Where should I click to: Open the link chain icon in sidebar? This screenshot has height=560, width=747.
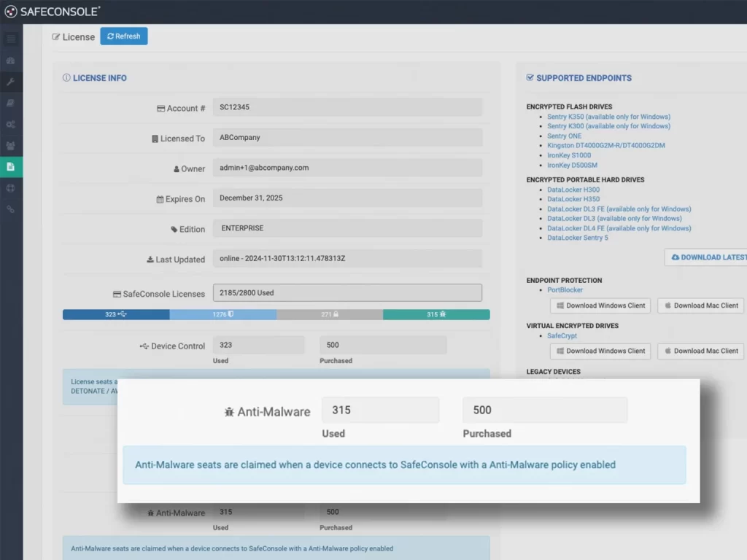tap(11, 209)
